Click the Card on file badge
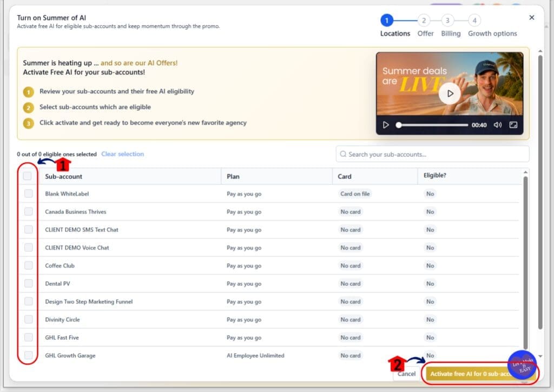 tap(355, 194)
